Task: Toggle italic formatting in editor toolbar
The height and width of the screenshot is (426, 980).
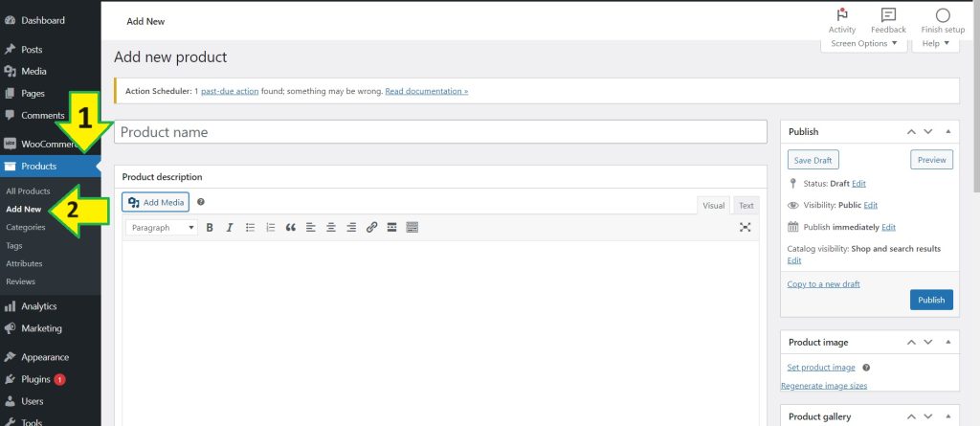Action: pyautogui.click(x=230, y=228)
